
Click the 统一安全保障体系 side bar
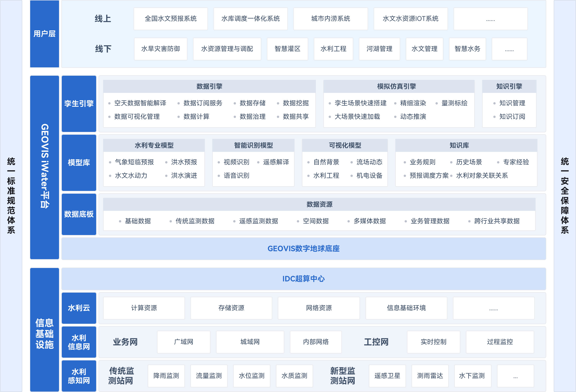565,196
